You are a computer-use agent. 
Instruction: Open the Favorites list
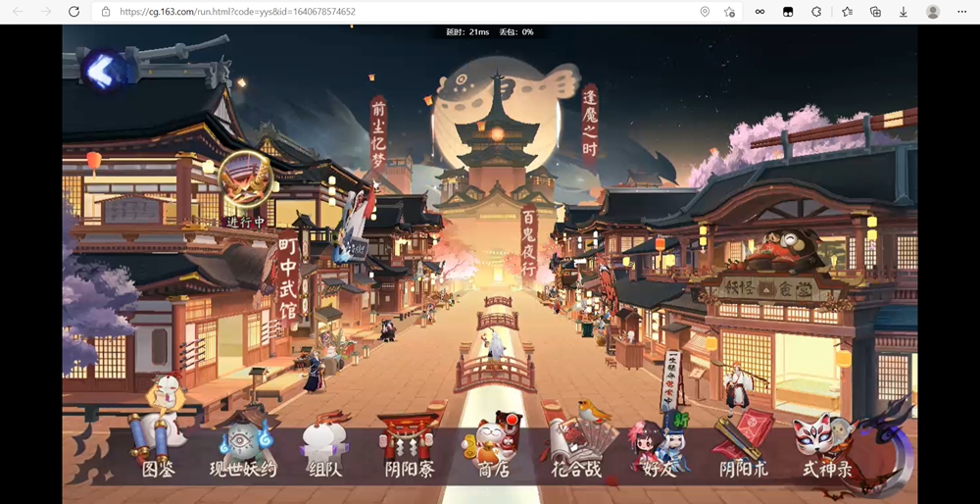coord(847,11)
